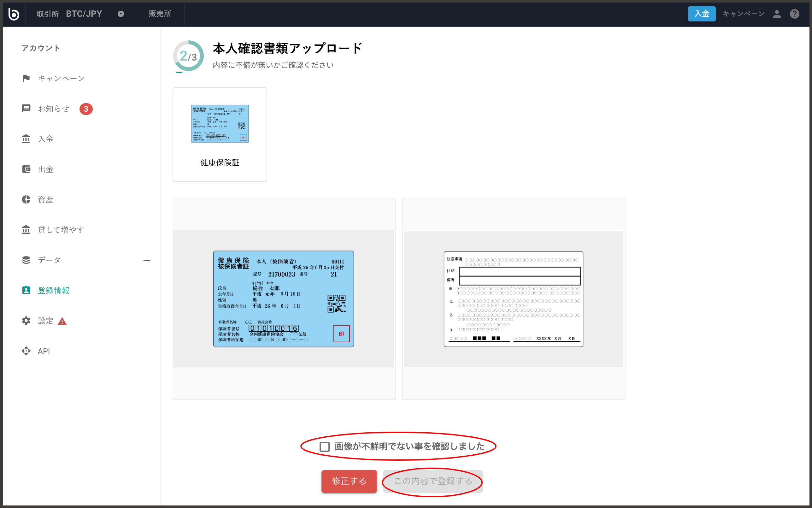This screenshot has width=812, height=508.
Task: Click the red notification badge showing 3
Action: 86,109
